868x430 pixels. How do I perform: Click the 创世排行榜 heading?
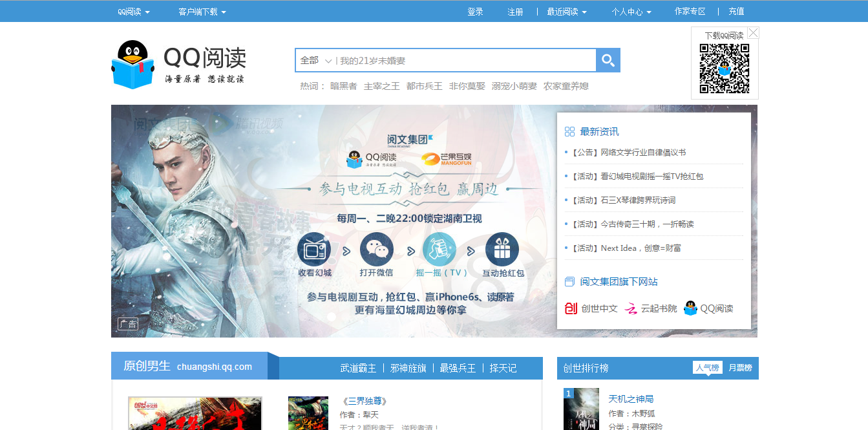pos(586,368)
